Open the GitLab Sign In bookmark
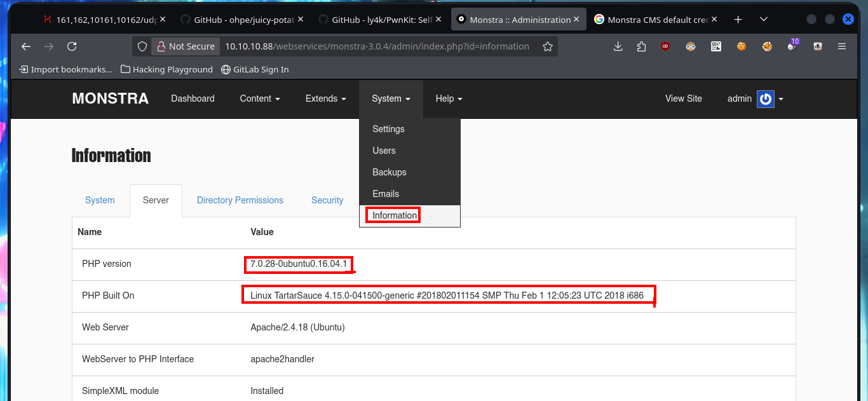 [255, 69]
